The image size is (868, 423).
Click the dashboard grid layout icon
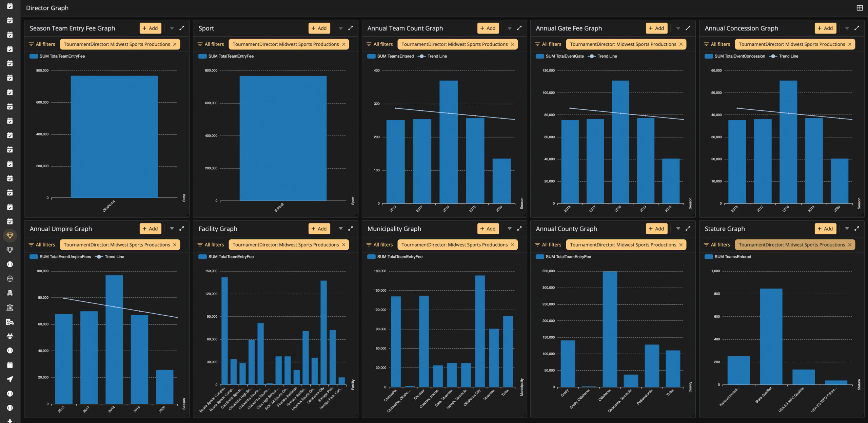pos(860,8)
